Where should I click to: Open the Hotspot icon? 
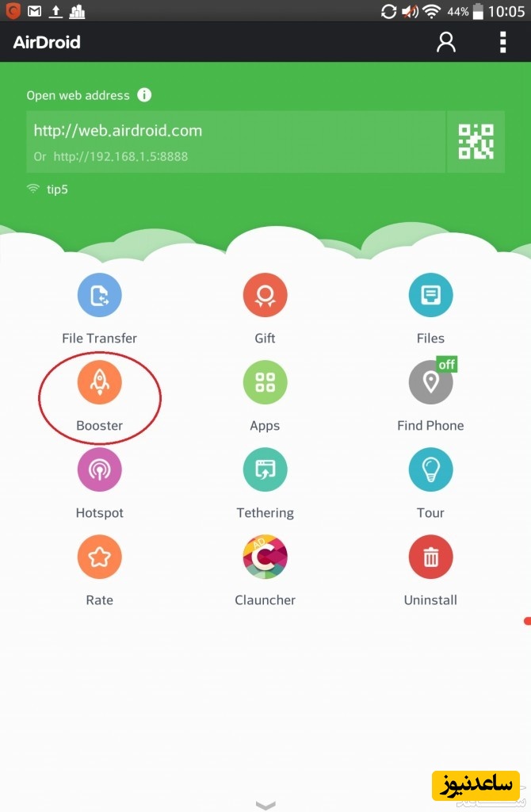coord(99,469)
